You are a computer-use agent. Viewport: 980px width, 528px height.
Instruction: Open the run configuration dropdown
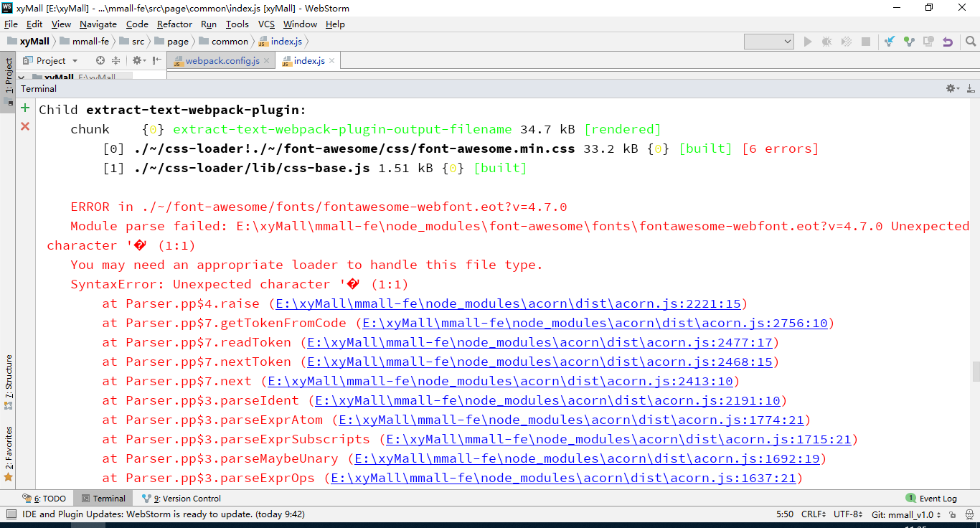(x=769, y=42)
